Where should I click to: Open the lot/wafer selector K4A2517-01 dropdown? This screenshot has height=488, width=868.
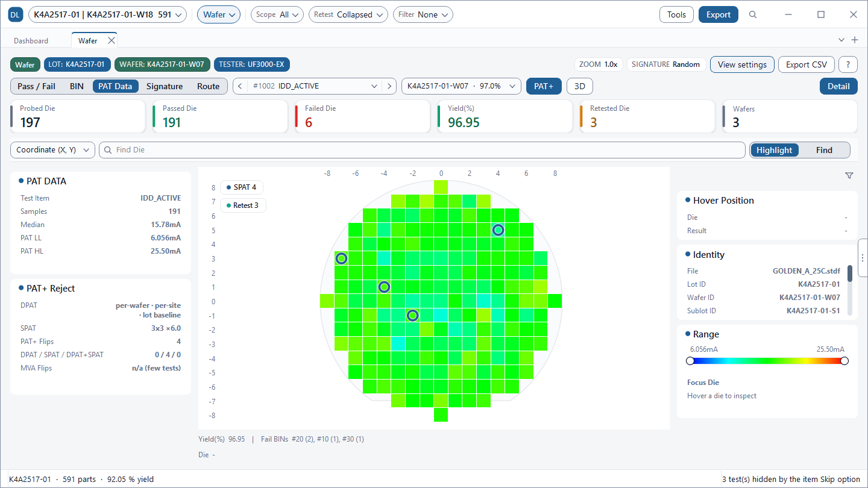[107, 15]
